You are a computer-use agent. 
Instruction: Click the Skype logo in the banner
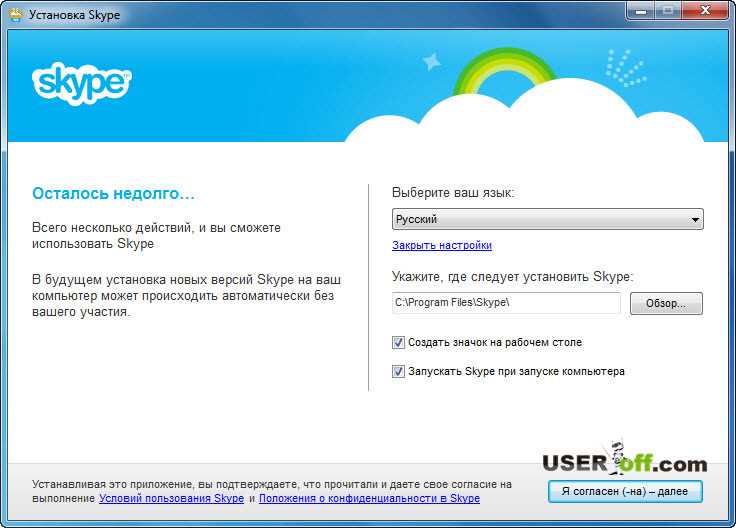click(x=82, y=84)
